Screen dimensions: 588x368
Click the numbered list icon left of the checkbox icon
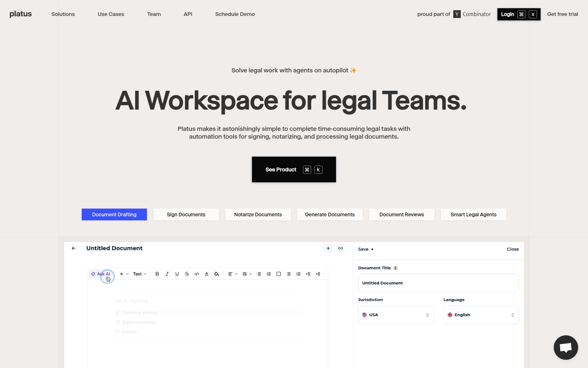[269, 274]
